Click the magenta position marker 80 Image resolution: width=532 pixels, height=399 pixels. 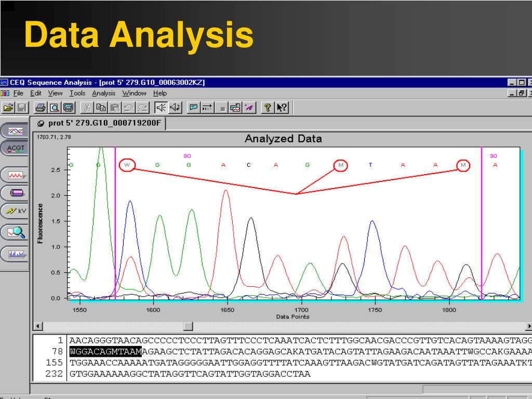coord(187,156)
